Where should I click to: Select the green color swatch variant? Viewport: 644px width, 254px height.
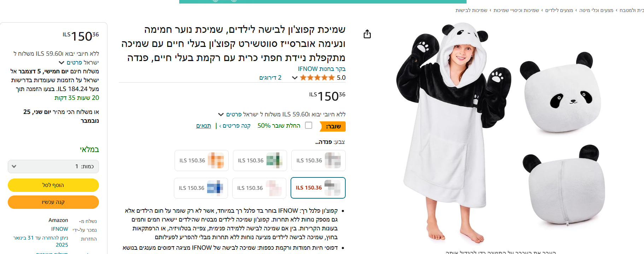[260, 161]
